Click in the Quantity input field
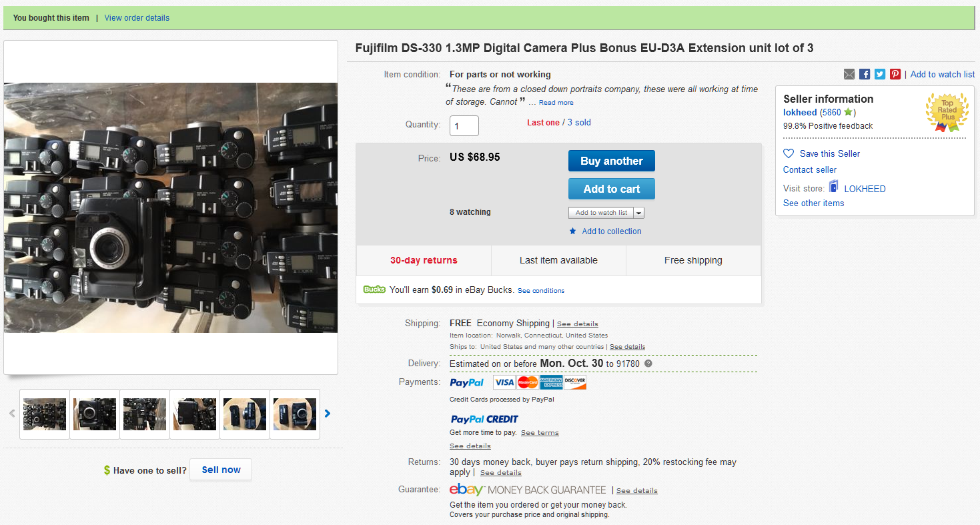This screenshot has width=980, height=525. click(x=464, y=125)
